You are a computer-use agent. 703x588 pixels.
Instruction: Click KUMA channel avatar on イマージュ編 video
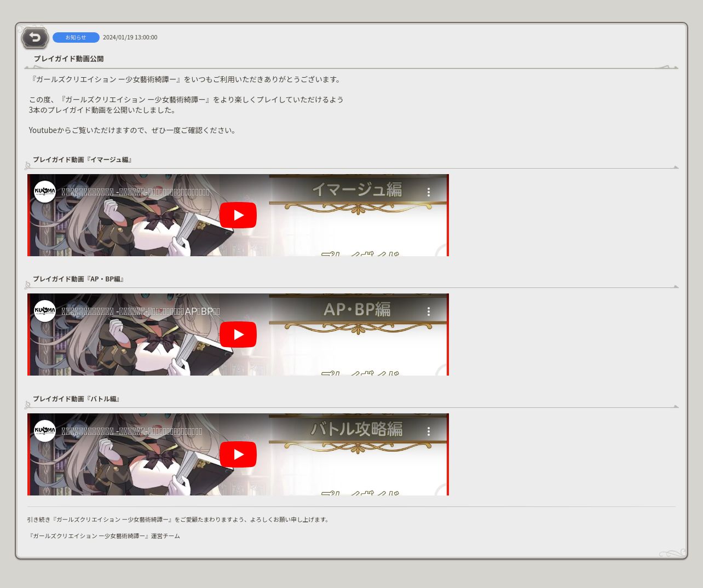(x=45, y=192)
